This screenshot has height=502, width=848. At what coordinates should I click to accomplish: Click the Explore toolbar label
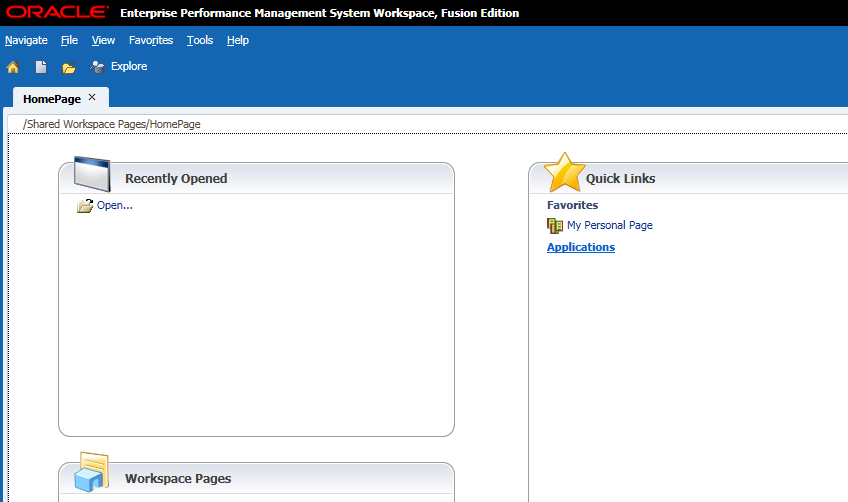[x=129, y=66]
